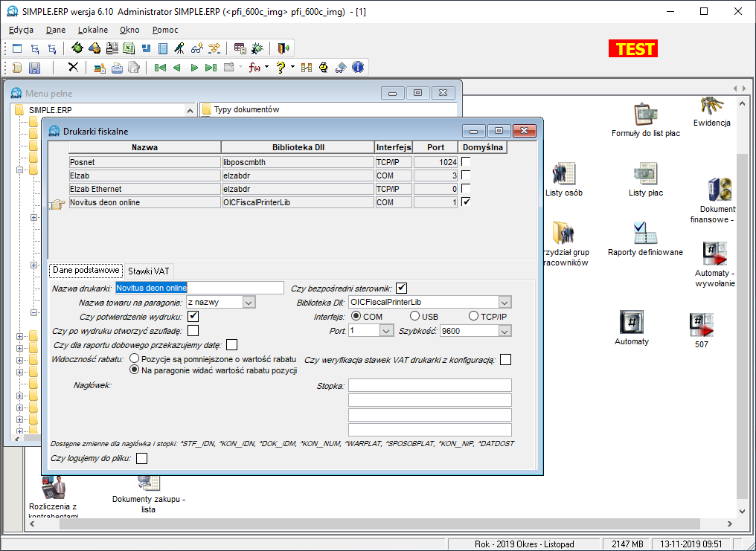Click the first Stopka input field

430,385
